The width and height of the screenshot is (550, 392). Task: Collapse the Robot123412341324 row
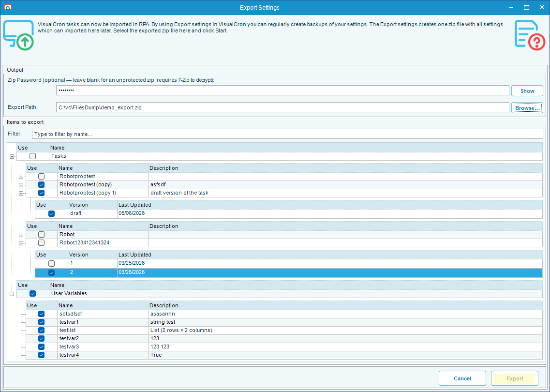tap(21, 243)
